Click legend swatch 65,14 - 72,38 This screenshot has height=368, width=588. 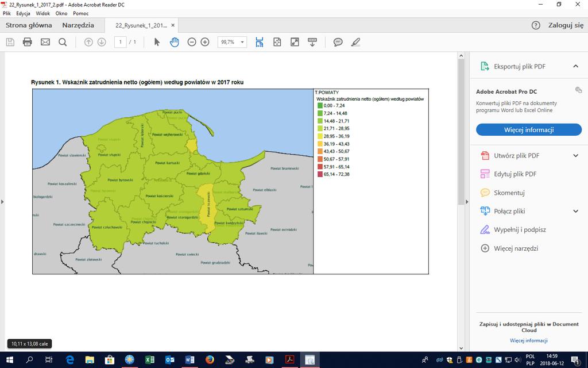(320, 174)
